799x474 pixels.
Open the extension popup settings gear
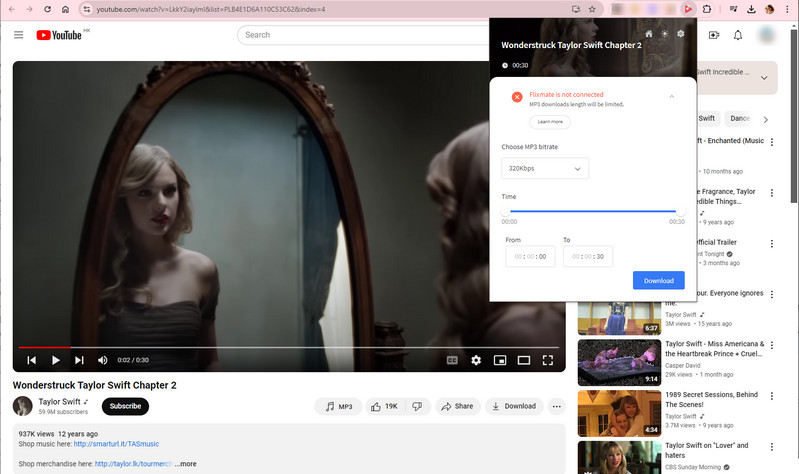(681, 34)
